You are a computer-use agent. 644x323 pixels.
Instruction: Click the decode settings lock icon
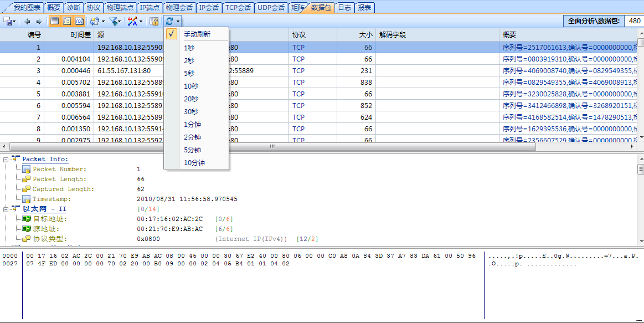pos(153,20)
